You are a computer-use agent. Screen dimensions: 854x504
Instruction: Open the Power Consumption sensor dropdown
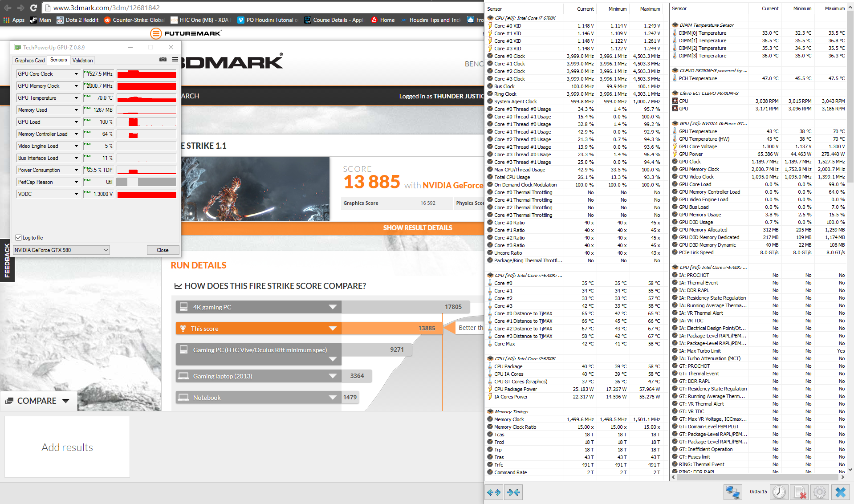[76, 170]
